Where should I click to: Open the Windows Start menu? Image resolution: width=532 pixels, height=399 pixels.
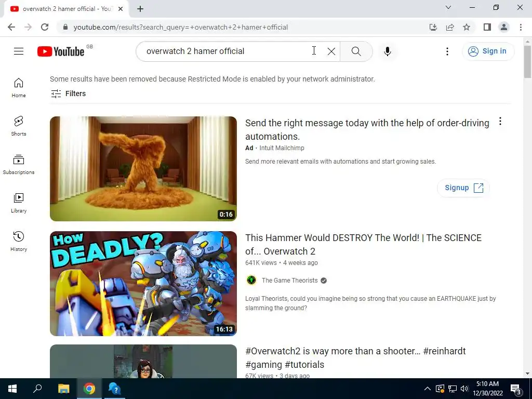click(x=12, y=389)
